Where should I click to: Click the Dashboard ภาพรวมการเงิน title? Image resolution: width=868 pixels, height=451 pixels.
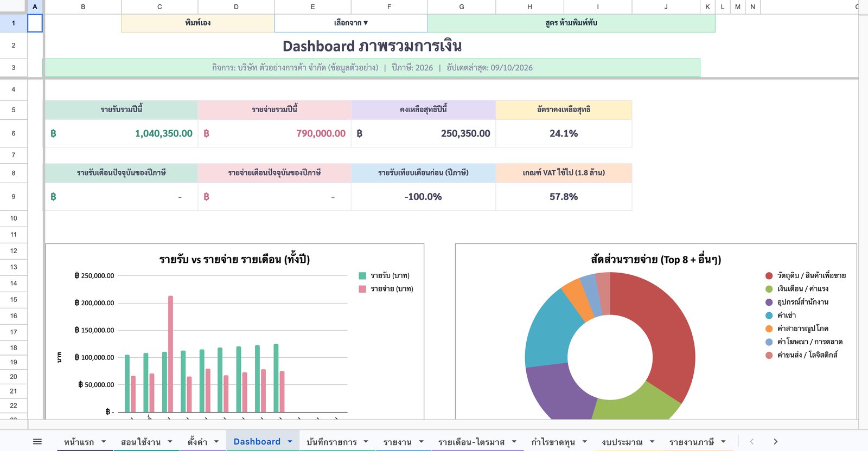[372, 46]
